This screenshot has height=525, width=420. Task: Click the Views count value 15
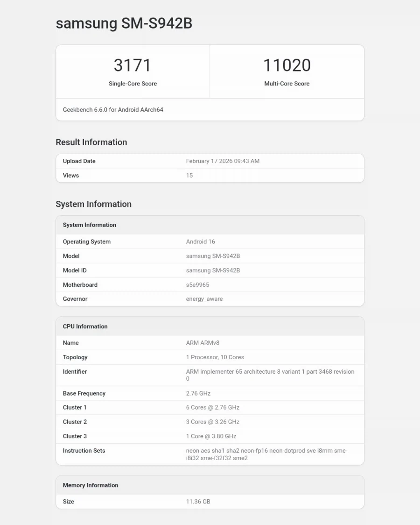pos(189,176)
